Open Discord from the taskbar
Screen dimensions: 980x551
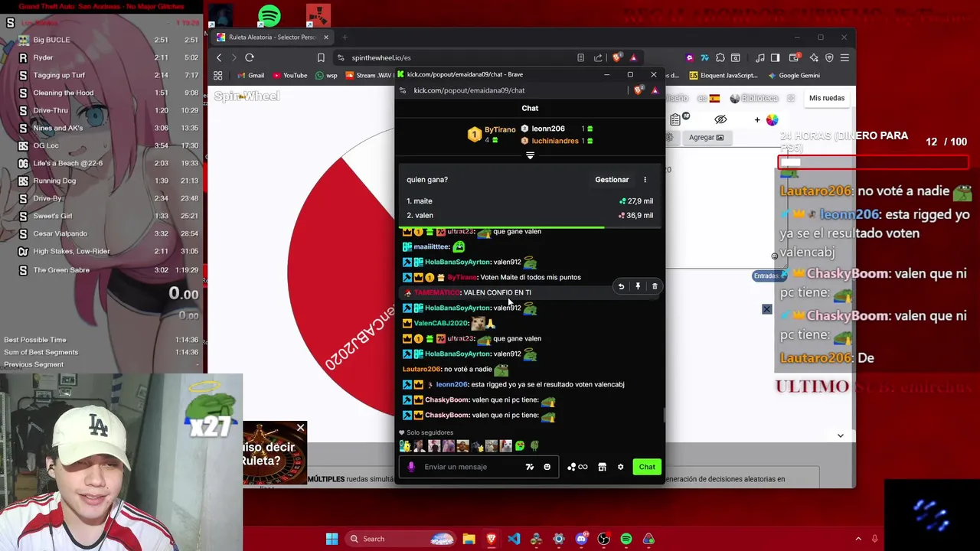[581, 539]
